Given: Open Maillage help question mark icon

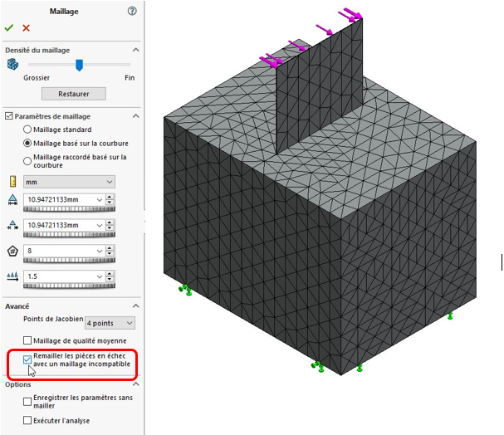Looking at the screenshot, I should point(132,11).
